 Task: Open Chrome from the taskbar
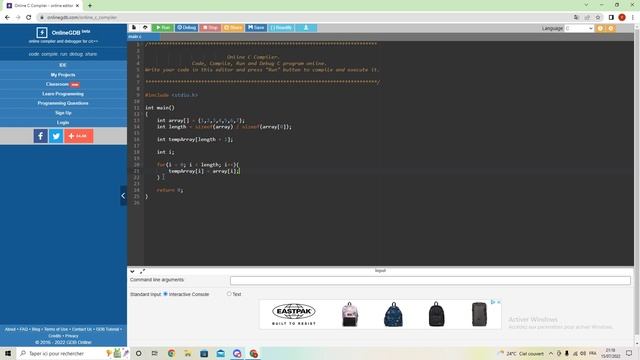click(171, 353)
